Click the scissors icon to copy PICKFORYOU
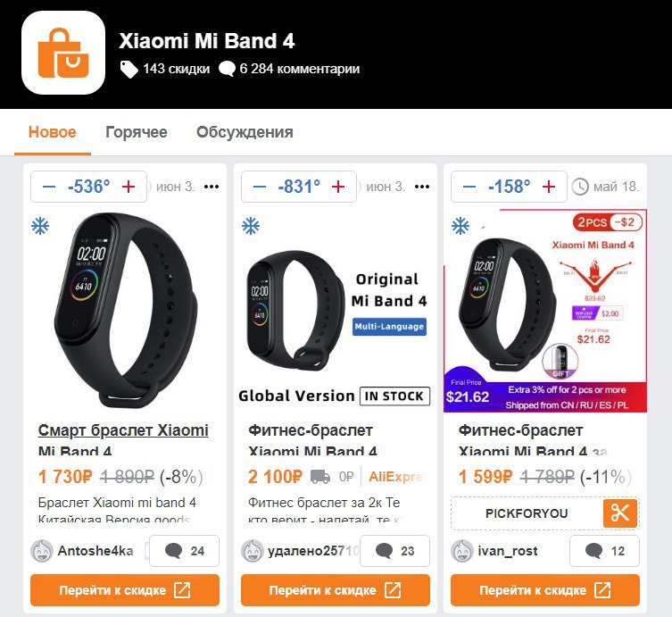 620,513
